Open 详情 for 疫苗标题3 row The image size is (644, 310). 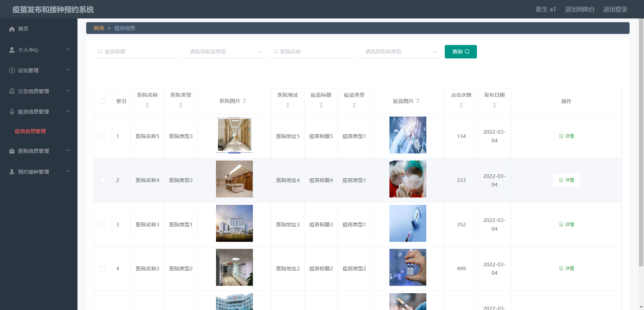[567, 224]
